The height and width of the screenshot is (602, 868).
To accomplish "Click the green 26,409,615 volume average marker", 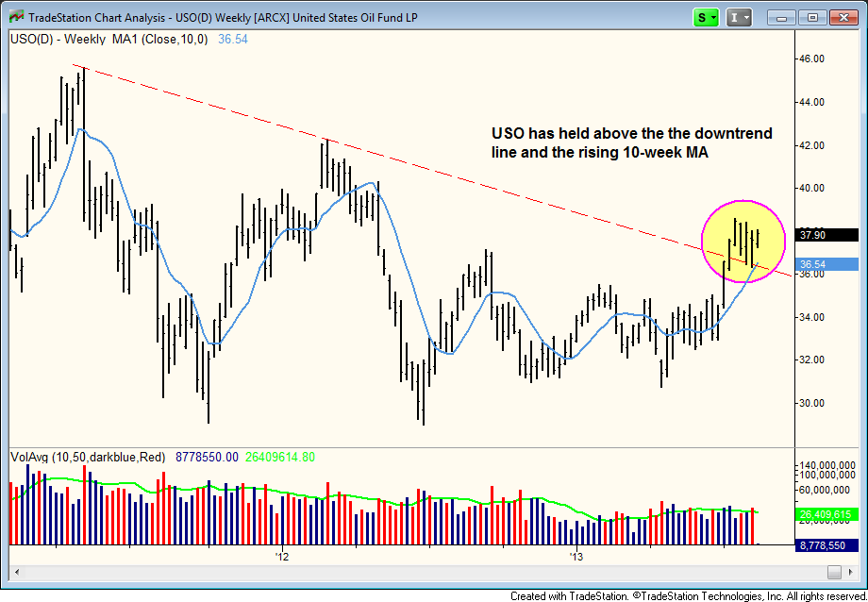I will pyautogui.click(x=826, y=515).
